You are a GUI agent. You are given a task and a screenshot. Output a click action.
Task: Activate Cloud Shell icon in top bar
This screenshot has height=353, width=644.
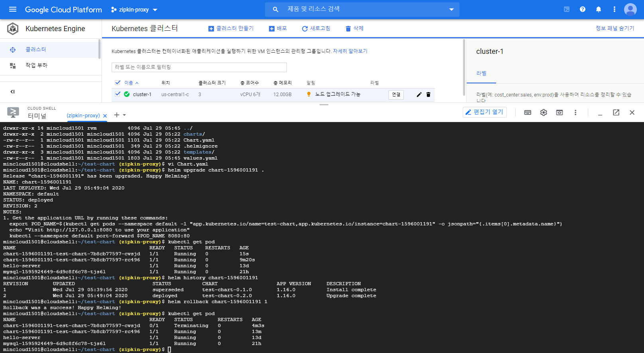566,9
